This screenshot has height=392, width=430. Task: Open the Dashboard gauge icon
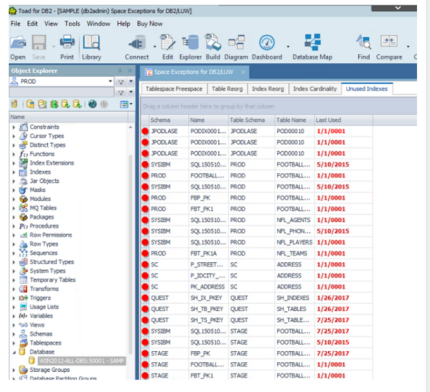(x=267, y=43)
